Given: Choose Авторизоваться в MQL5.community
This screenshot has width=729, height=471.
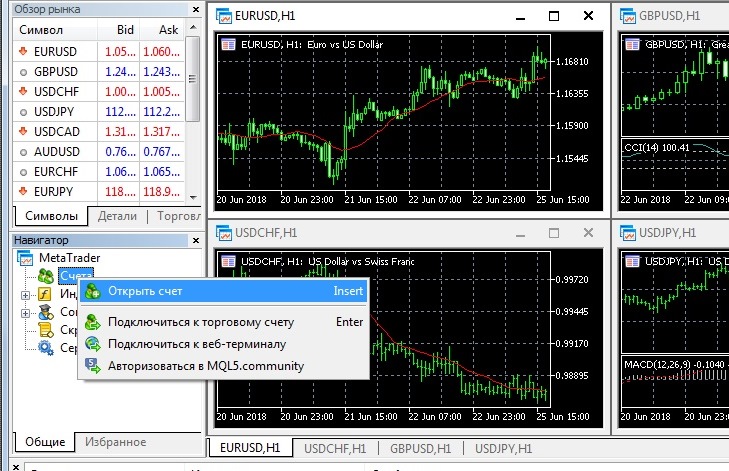Looking at the screenshot, I should click(224, 366).
